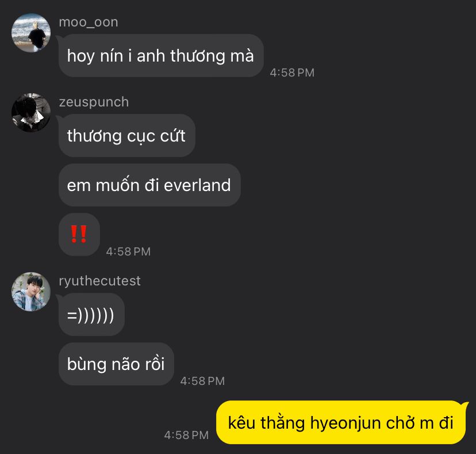
Task: Select the 'thương cục cứt' message bubble
Action: point(127,136)
